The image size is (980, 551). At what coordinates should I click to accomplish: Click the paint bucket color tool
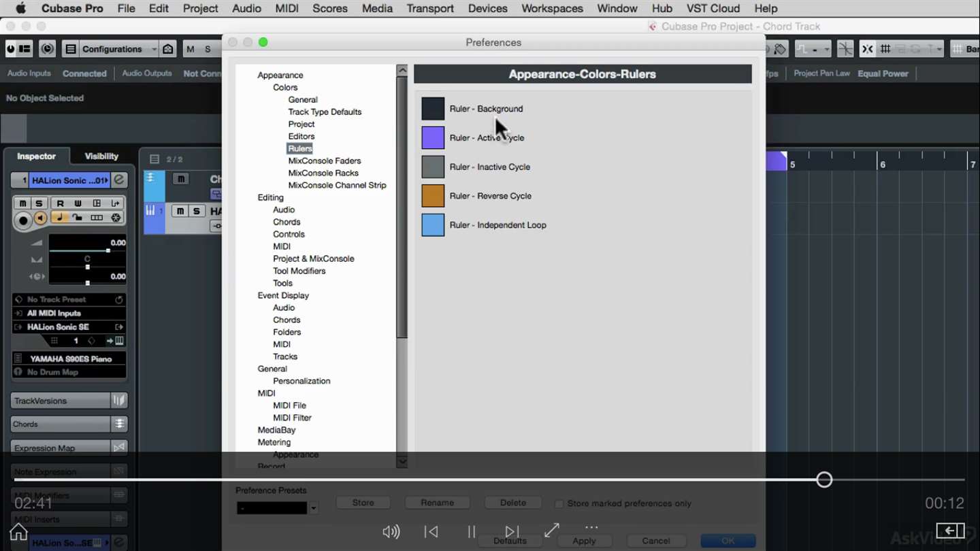coord(780,49)
